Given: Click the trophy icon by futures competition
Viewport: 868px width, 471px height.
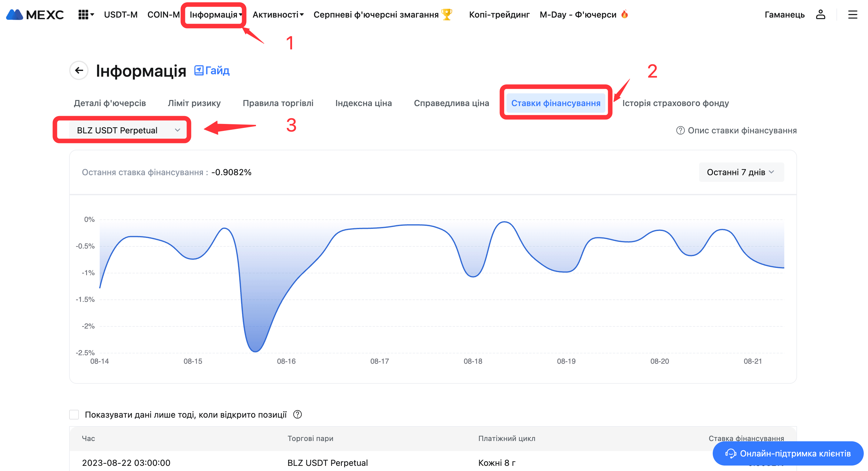Looking at the screenshot, I should click(447, 15).
